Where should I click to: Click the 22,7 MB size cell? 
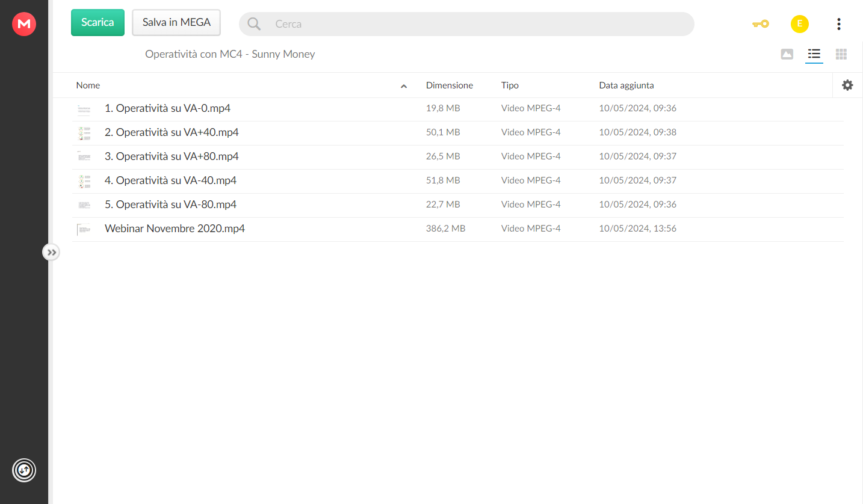pos(443,204)
